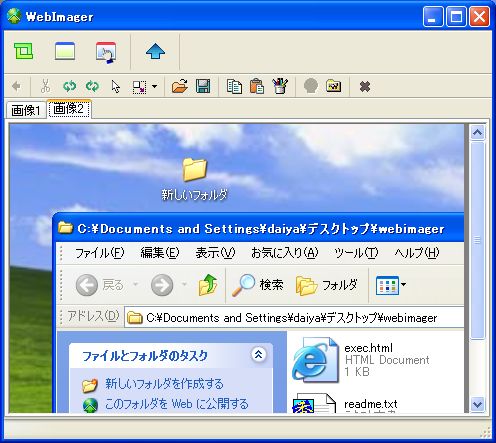Open the ヘルプ(H) menu in captured Explorer
Image resolution: width=496 pixels, height=443 pixels.
coord(417,253)
